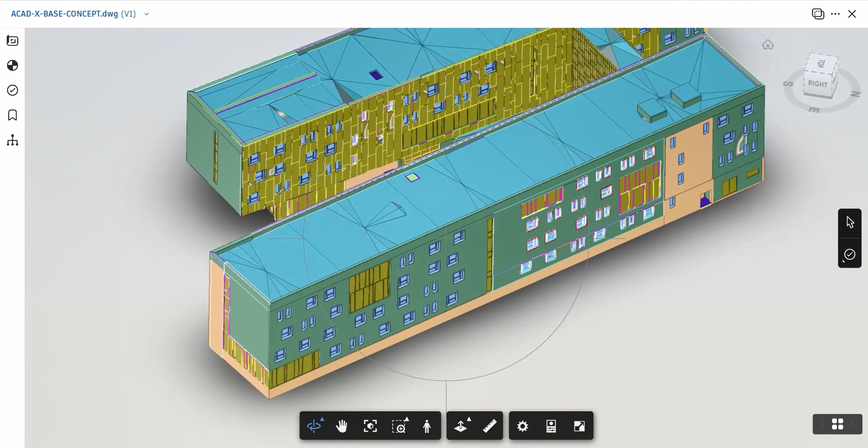Reset view with the Home icon
868x448 pixels.
[768, 44]
